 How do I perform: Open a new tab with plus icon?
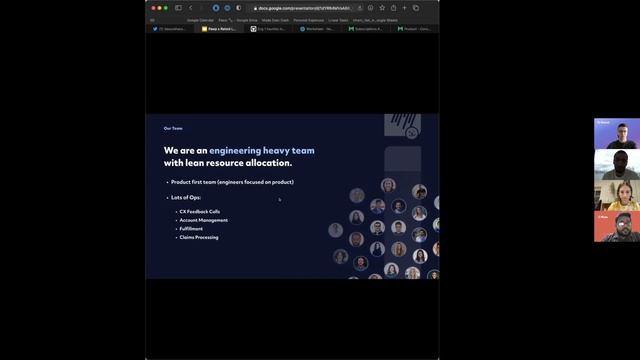(404, 8)
